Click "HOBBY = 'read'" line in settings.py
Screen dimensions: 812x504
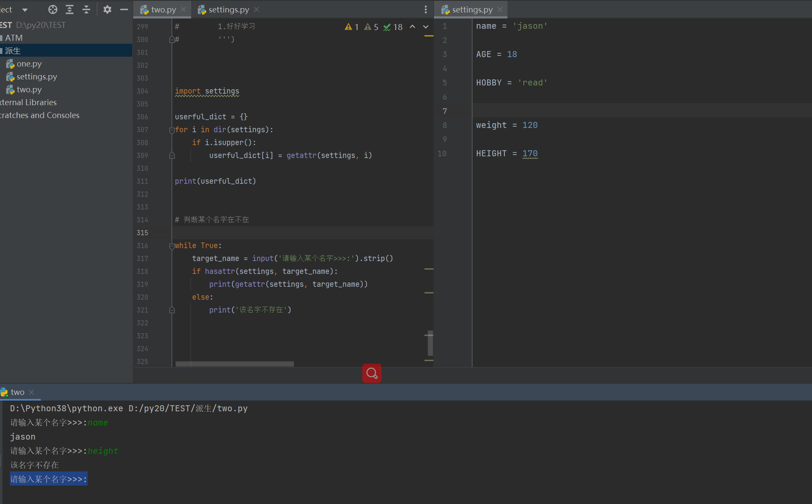[x=512, y=83]
